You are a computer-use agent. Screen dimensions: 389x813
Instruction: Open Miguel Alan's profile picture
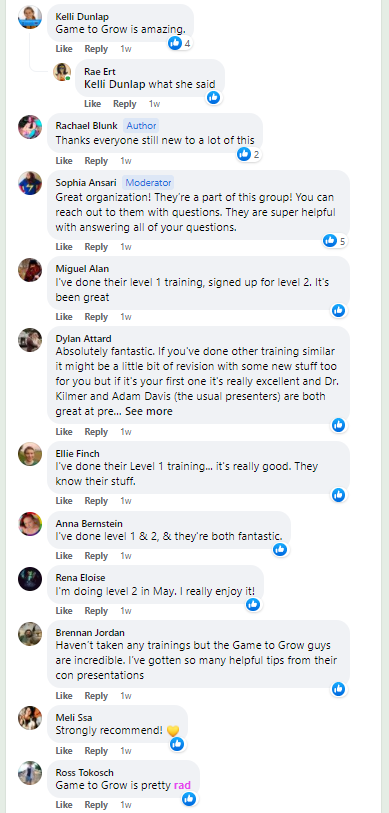point(30,270)
